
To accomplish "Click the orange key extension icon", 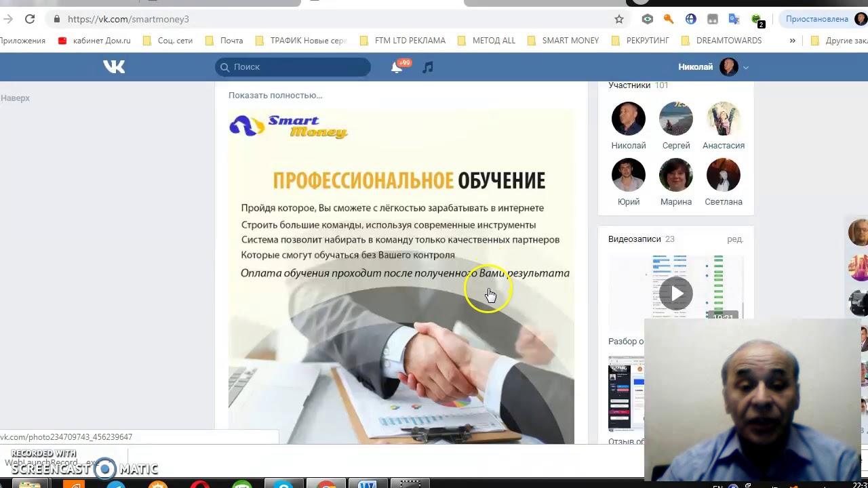I will pos(669,19).
